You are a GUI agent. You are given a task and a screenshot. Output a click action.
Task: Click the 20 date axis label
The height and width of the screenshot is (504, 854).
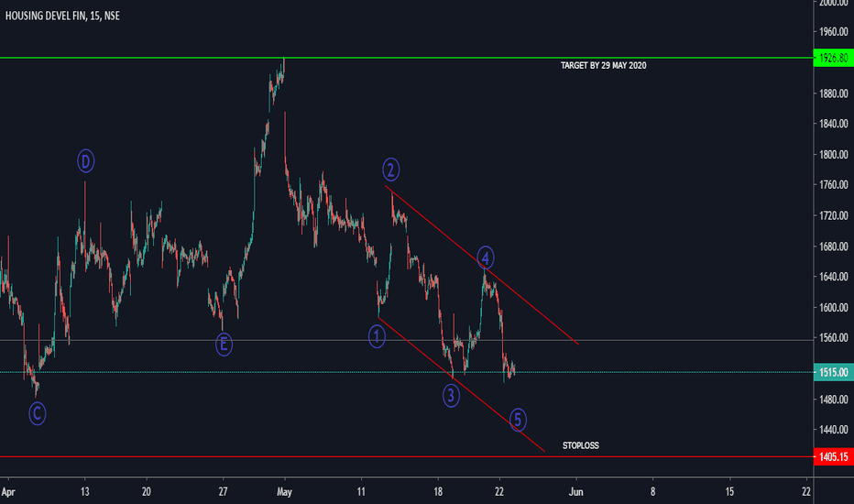click(146, 491)
